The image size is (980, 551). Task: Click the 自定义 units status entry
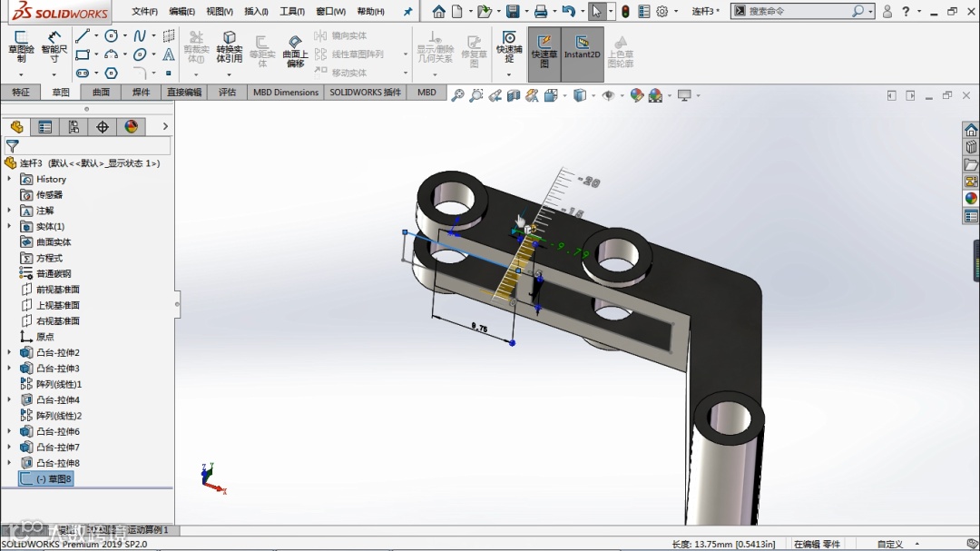[890, 544]
